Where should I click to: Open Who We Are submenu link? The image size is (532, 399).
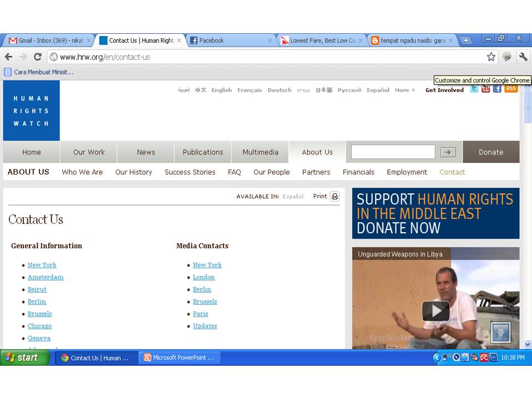point(82,172)
